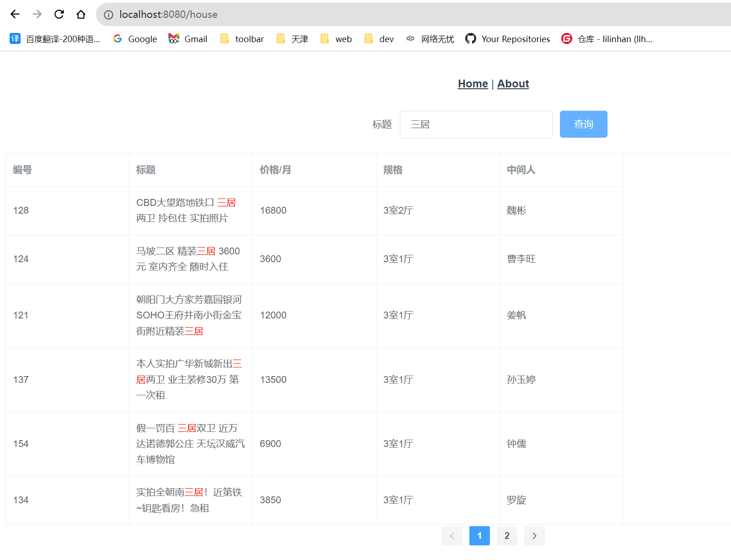The image size is (731, 560).
Task: Click the site info icon in address bar
Action: tap(108, 15)
